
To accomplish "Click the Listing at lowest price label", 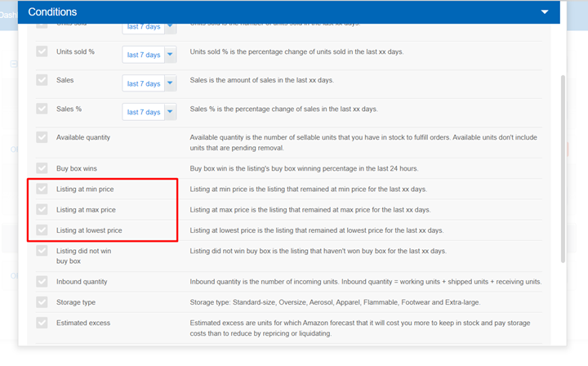I will [89, 230].
